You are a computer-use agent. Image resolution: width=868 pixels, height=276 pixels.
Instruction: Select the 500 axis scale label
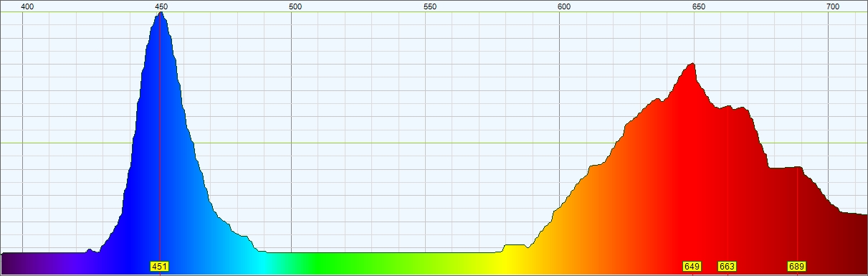295,6
